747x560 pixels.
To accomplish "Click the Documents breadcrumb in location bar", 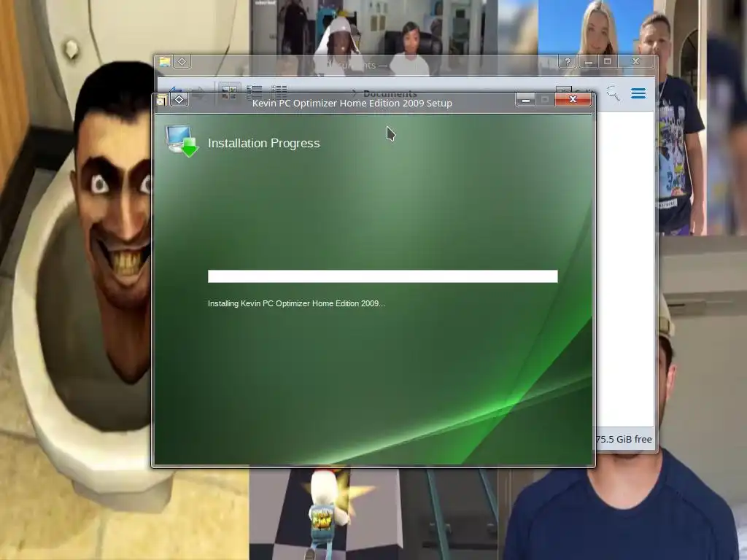I will [390, 93].
